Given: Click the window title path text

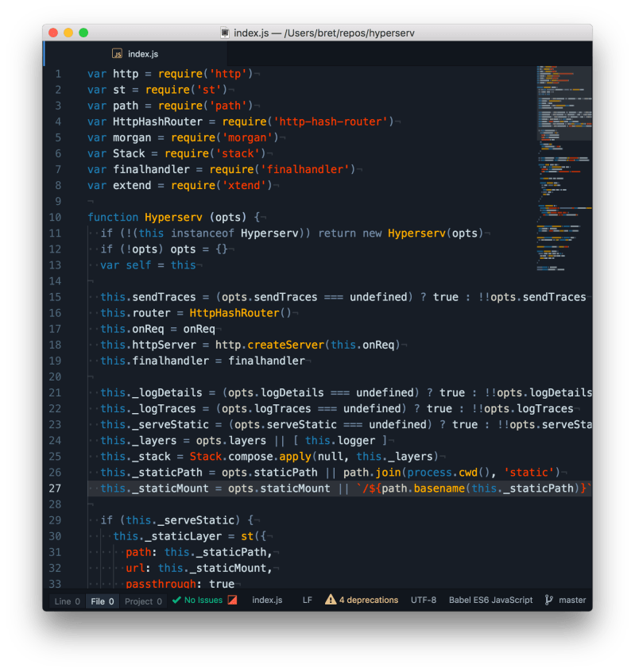Looking at the screenshot, I should click(324, 33).
